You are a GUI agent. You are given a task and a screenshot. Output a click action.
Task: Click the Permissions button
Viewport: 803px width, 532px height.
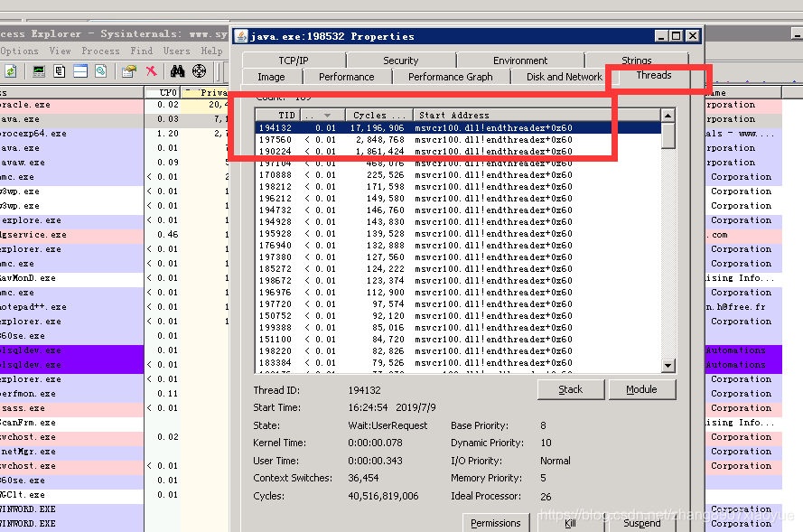pos(495,523)
